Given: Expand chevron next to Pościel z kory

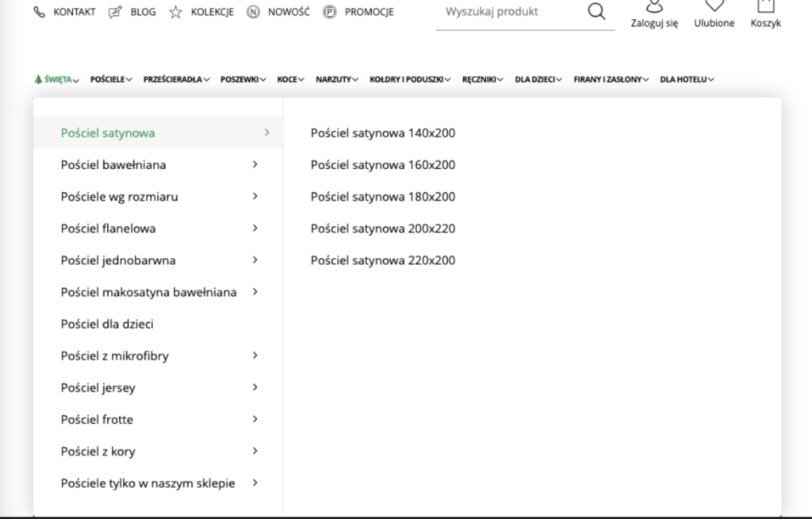Looking at the screenshot, I should (x=255, y=451).
